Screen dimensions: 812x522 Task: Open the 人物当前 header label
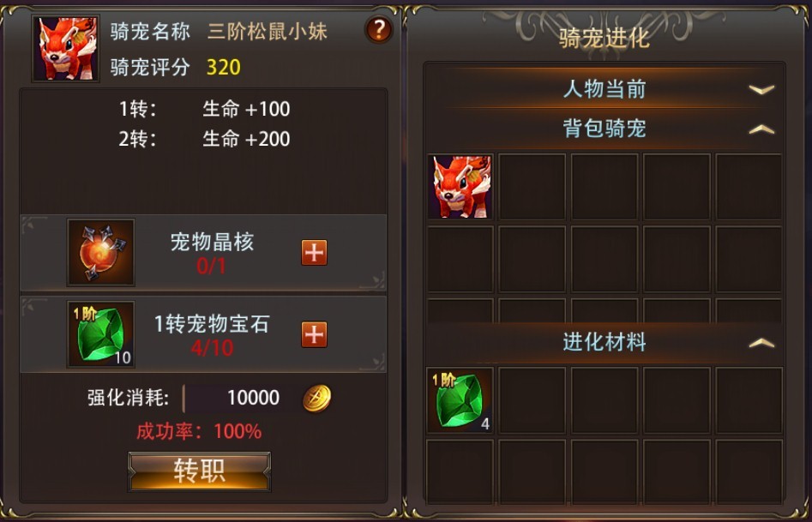(x=604, y=89)
